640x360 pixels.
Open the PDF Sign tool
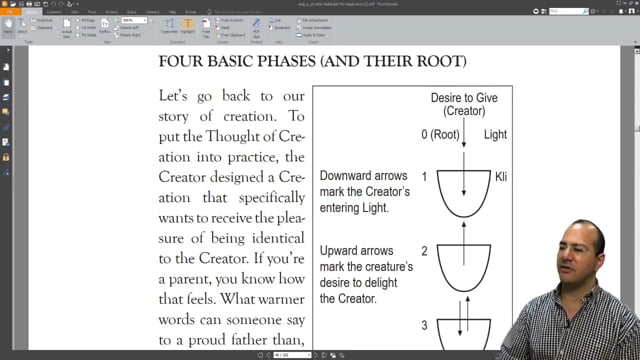click(256, 28)
